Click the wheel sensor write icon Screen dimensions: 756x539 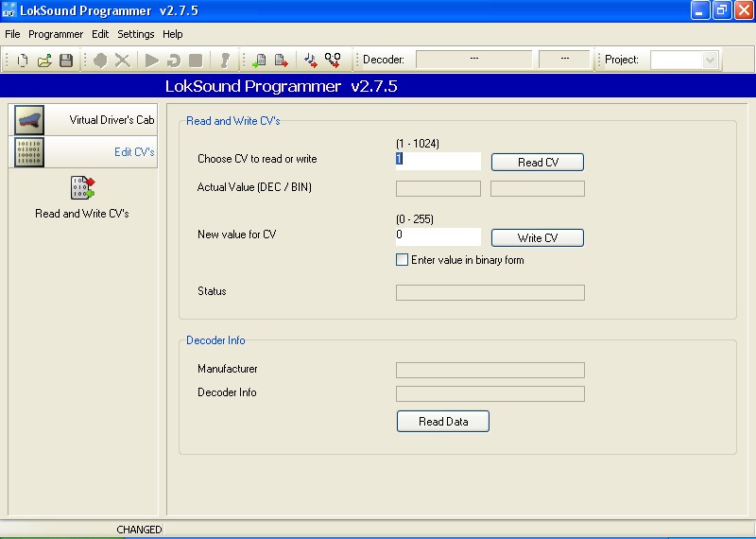pyautogui.click(x=333, y=61)
